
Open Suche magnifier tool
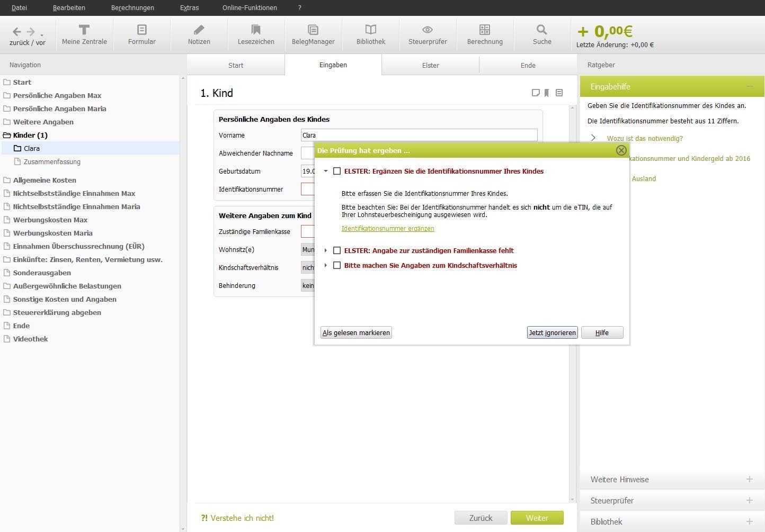pos(542,34)
